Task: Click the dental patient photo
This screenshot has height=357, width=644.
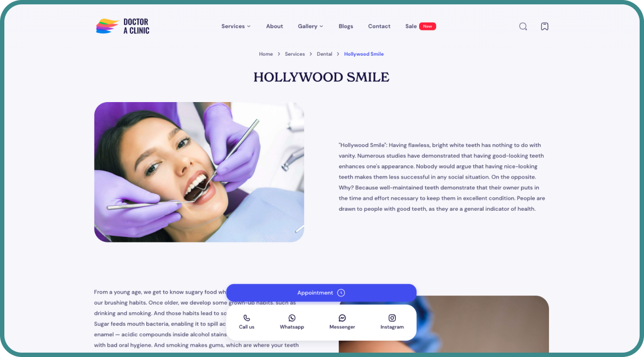Action: (x=199, y=172)
